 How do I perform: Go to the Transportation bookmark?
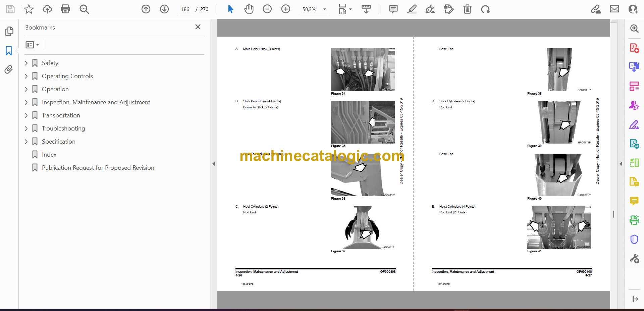point(61,115)
